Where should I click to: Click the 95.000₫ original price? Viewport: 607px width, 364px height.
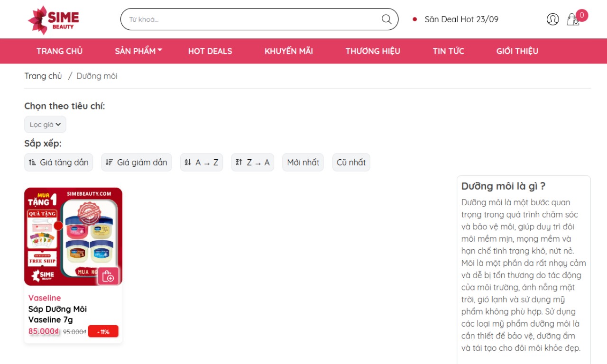pyautogui.click(x=74, y=332)
